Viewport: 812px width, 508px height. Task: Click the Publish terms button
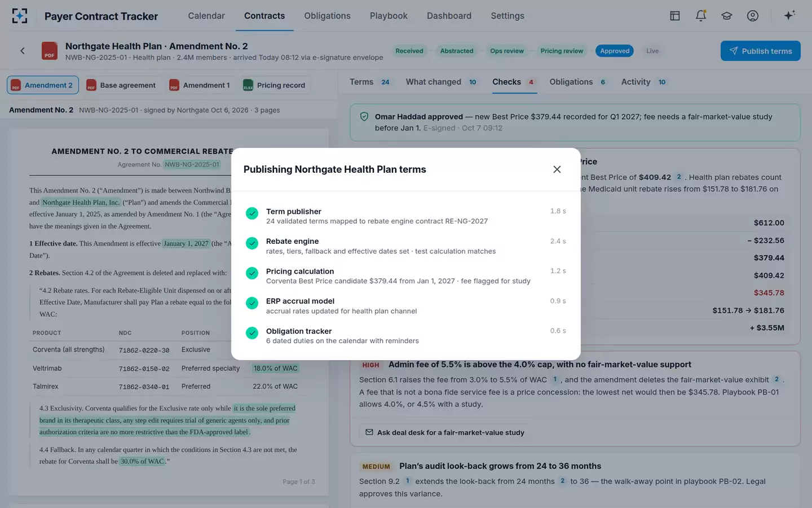(760, 51)
